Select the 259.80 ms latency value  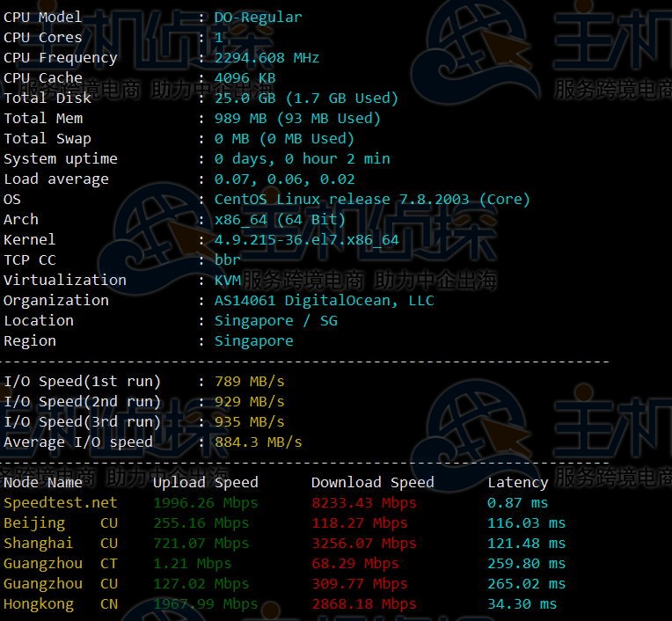(526, 564)
